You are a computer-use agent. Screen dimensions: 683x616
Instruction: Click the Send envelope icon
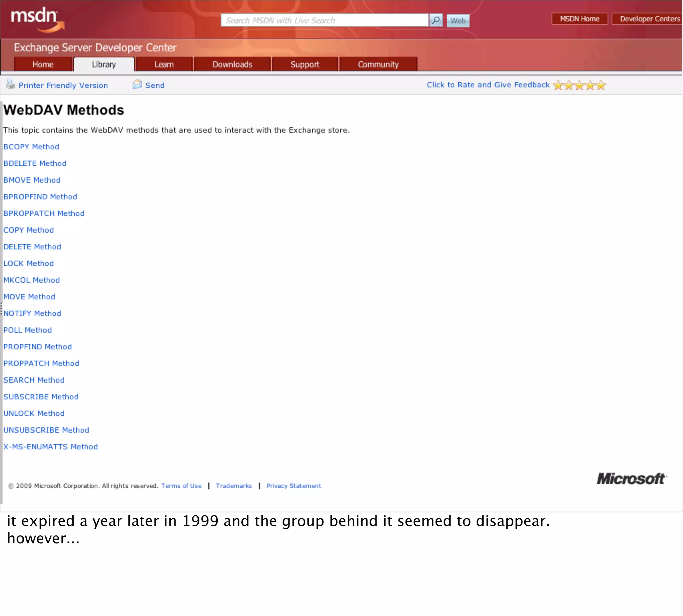pyautogui.click(x=137, y=84)
